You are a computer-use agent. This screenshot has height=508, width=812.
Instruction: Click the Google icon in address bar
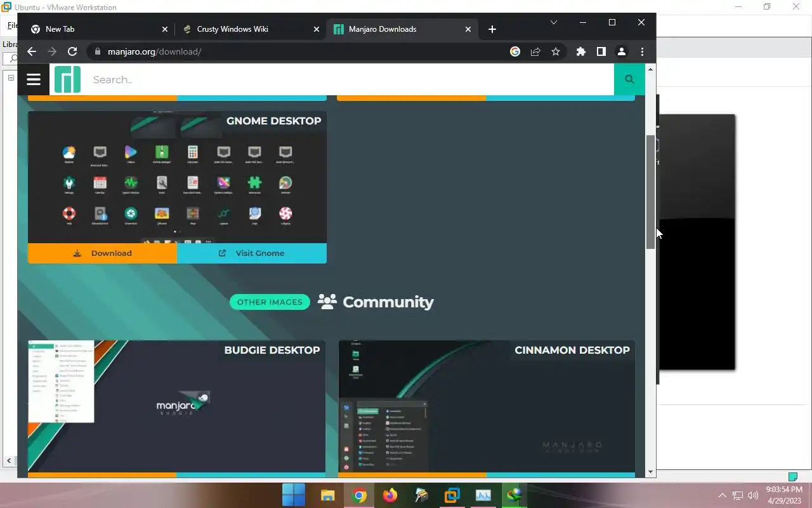(x=515, y=51)
